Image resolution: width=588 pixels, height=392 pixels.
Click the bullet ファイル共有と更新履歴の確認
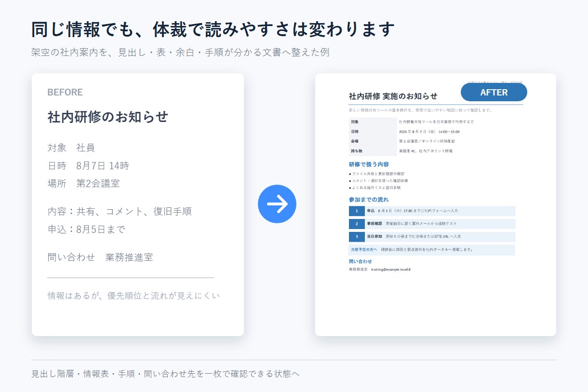tap(376, 174)
